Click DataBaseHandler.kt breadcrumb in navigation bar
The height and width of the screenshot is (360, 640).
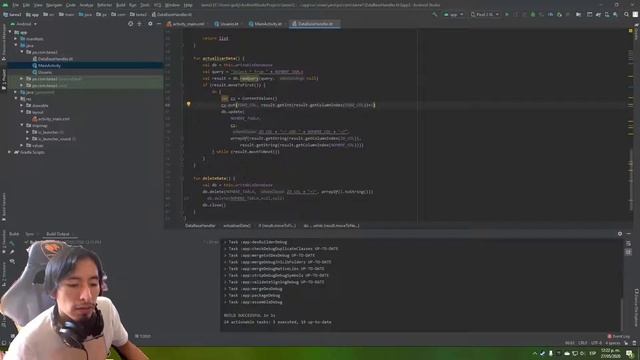tap(172, 14)
